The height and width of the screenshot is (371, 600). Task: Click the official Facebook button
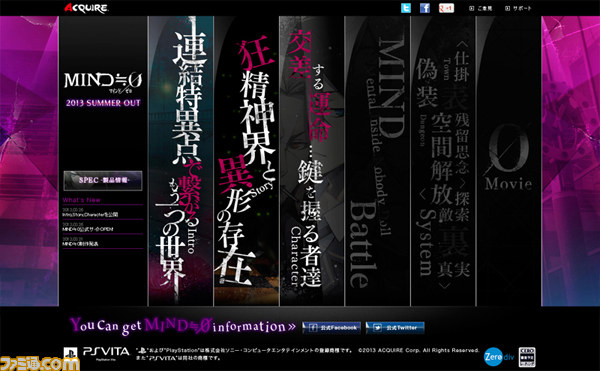tap(331, 328)
